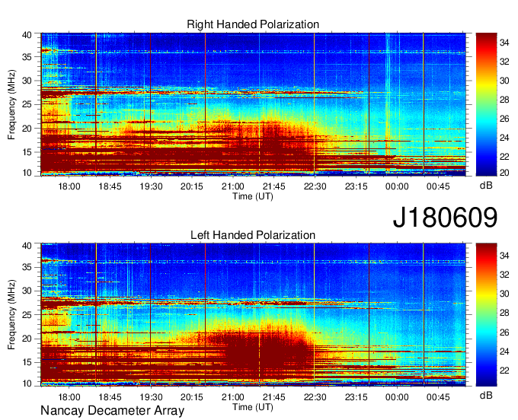
Task: Click the 34 dB value on the Left Handed colorbar
Action: pyautogui.click(x=504, y=255)
